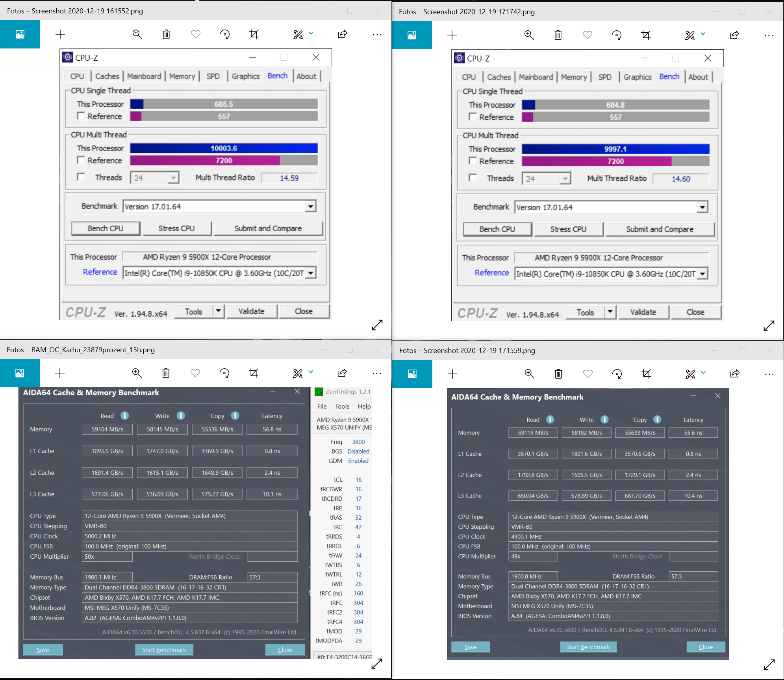The height and width of the screenshot is (680, 784).
Task: Expand edit chevron in Screenshot 161552 window toolbar
Action: [x=311, y=33]
